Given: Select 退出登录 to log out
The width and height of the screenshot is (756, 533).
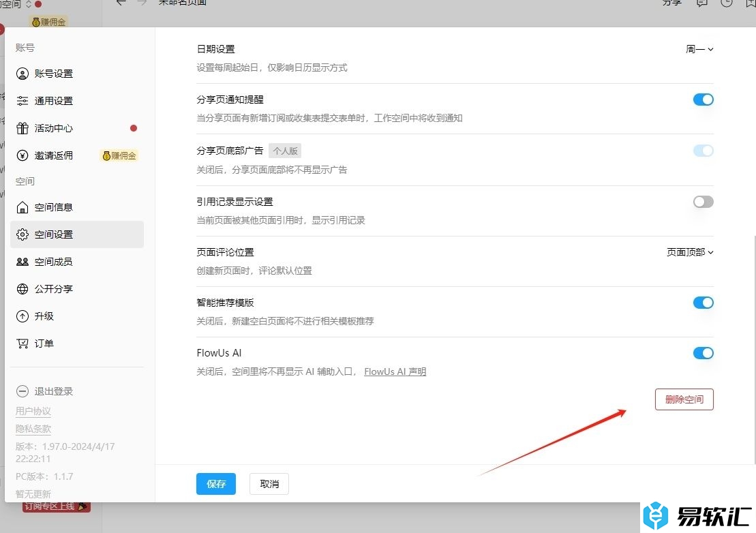Looking at the screenshot, I should point(53,391).
